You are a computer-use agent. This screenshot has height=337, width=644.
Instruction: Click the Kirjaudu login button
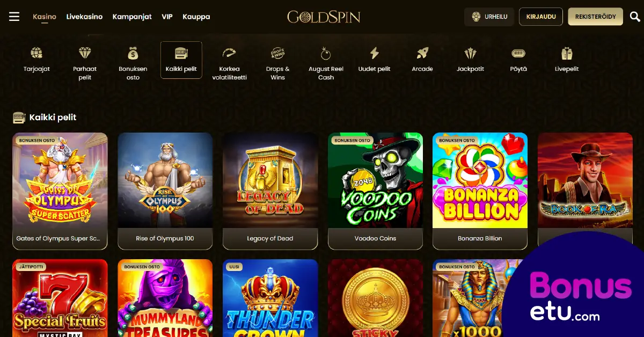[541, 17]
